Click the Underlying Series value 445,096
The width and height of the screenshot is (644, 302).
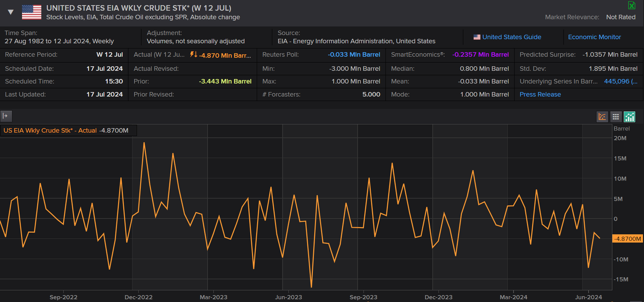pyautogui.click(x=621, y=81)
